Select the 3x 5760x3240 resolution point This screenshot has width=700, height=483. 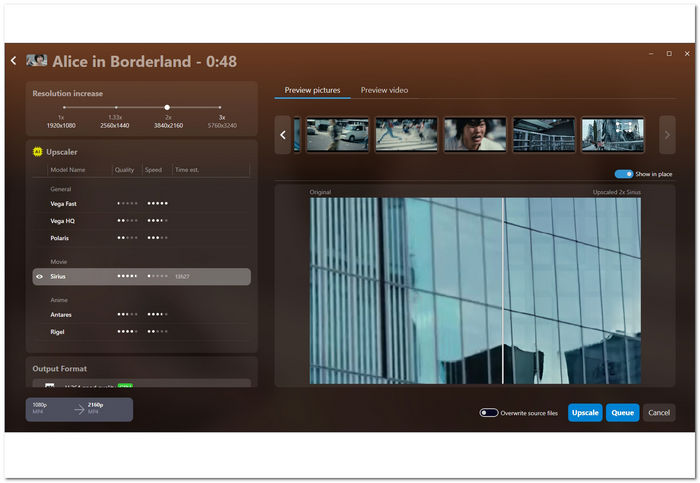point(220,107)
